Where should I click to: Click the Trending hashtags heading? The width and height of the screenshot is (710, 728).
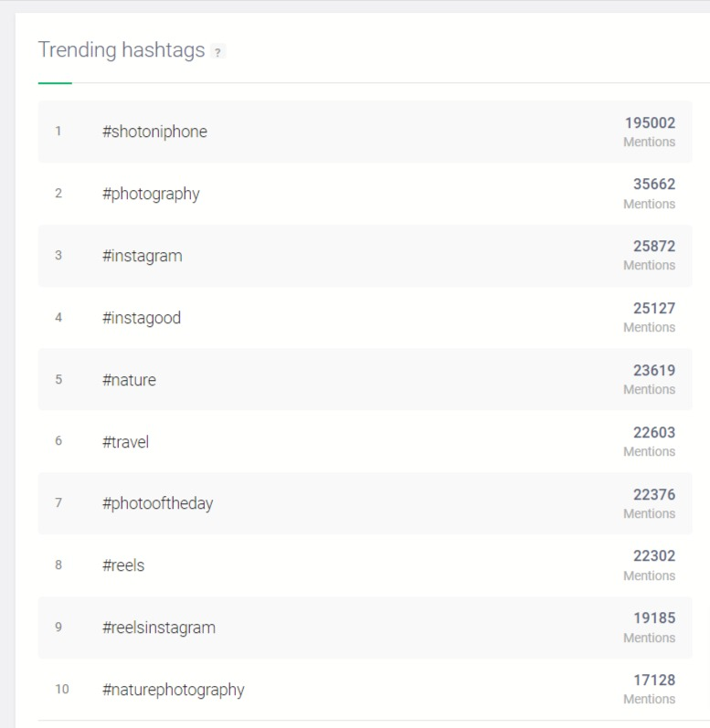click(122, 50)
